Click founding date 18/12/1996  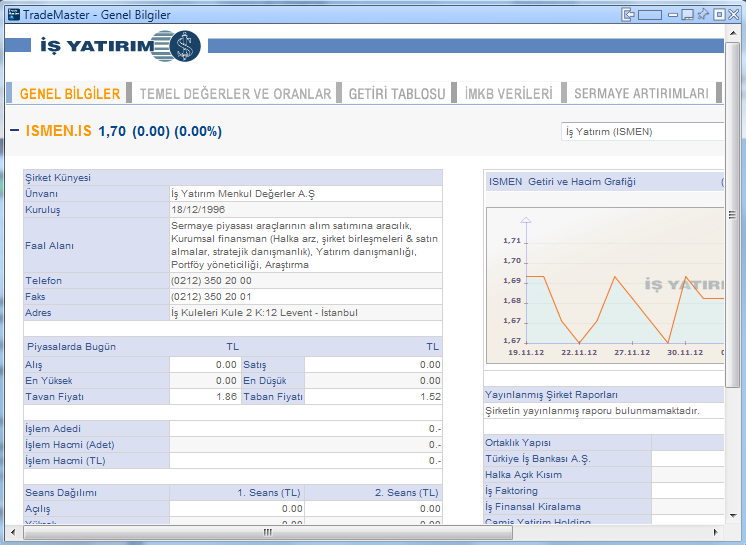click(198, 210)
